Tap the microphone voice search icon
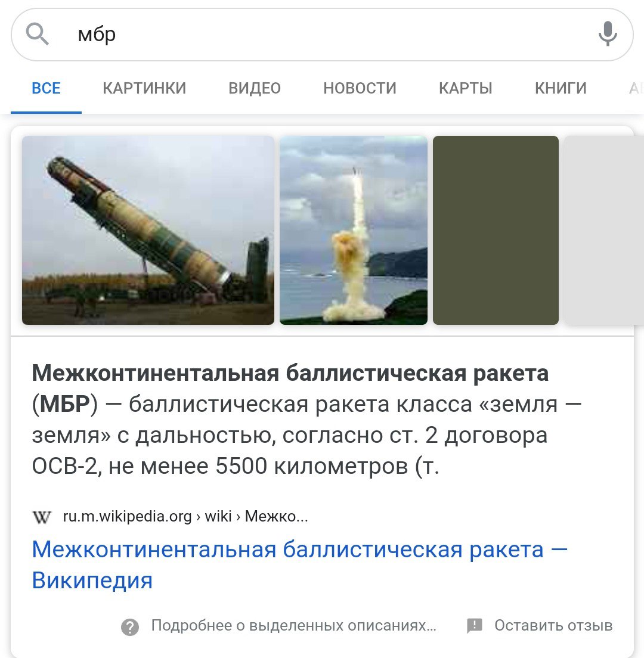This screenshot has height=658, width=644. (608, 33)
